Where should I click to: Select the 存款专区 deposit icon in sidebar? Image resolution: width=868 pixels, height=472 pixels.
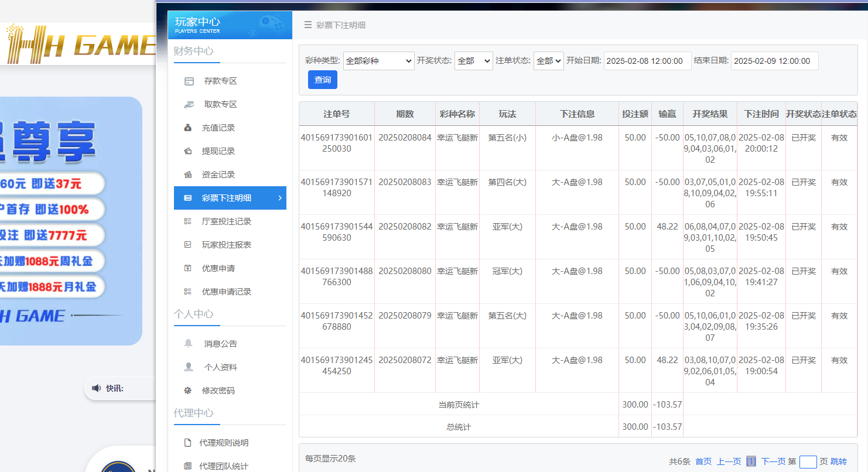point(188,80)
